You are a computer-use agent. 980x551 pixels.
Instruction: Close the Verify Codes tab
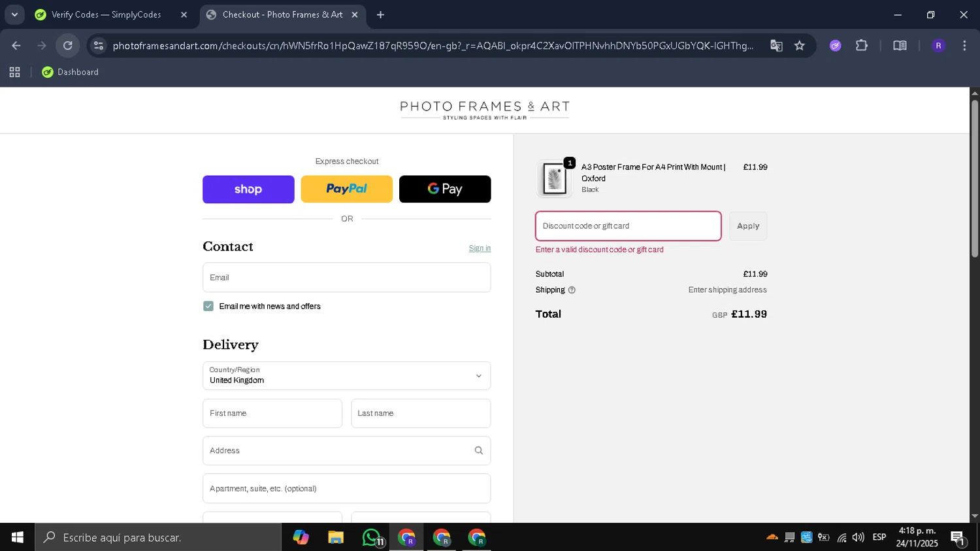tap(184, 14)
